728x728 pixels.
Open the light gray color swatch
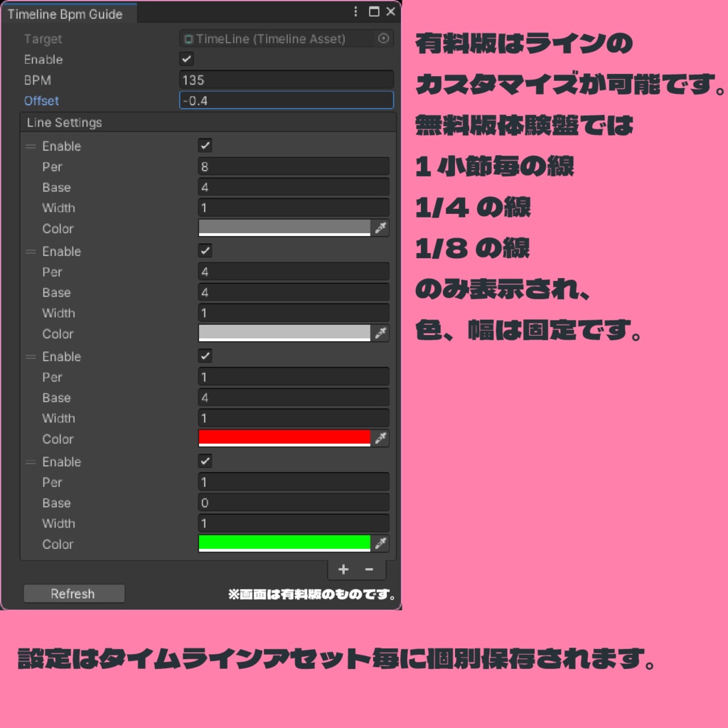[284, 333]
